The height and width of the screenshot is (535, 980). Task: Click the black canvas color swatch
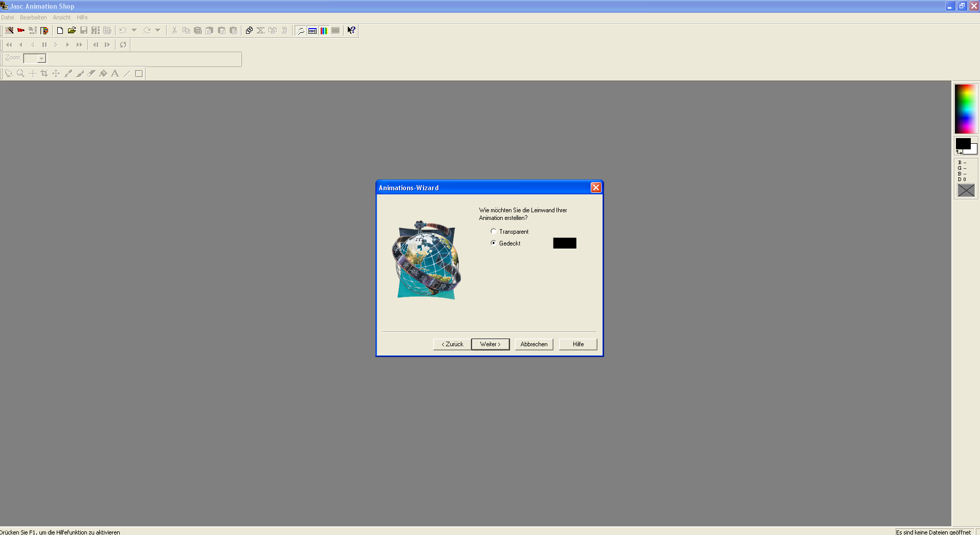(564, 243)
